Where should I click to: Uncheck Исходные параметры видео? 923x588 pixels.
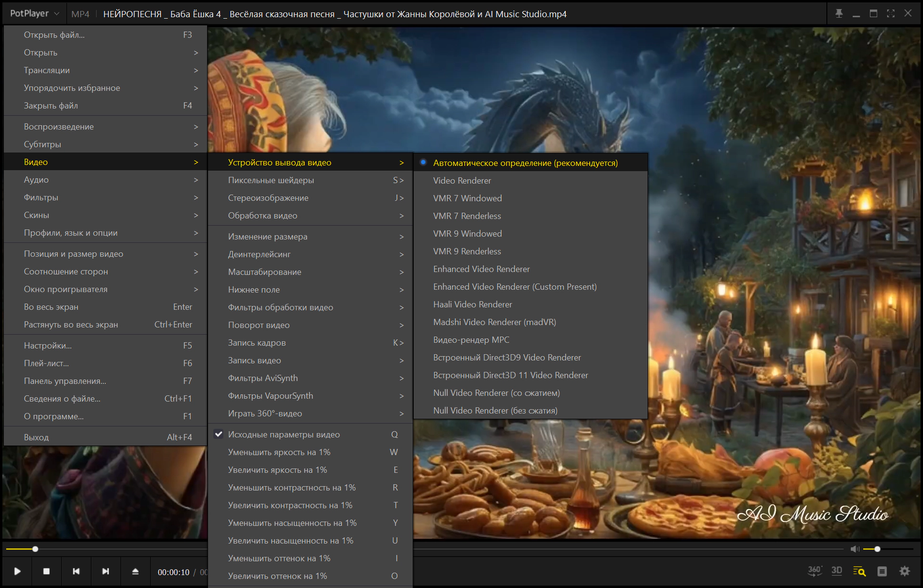click(x=284, y=435)
